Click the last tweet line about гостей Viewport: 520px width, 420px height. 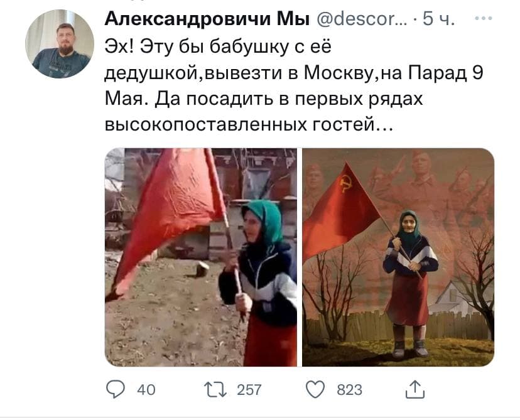(x=249, y=125)
